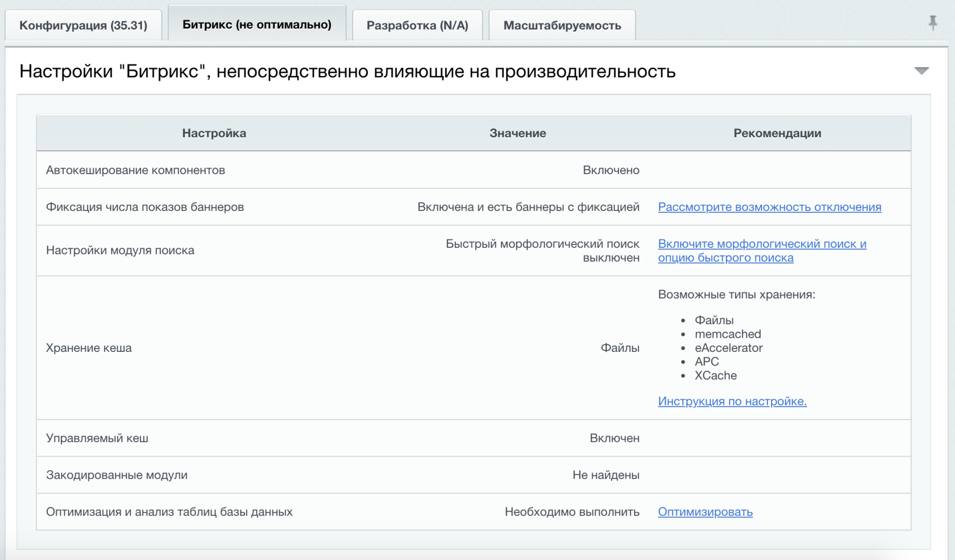The image size is (955, 560).
Task: Click memcached in storage types list
Action: [x=728, y=334]
